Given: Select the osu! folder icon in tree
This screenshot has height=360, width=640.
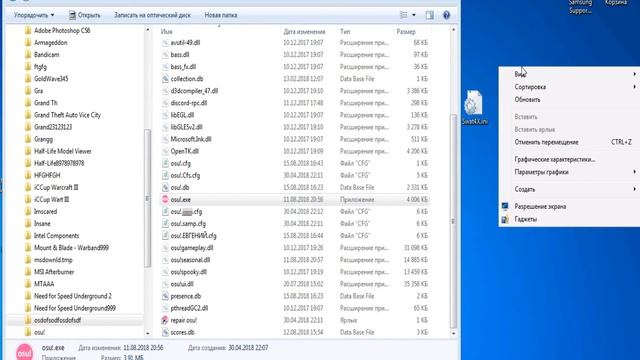Looking at the screenshot, I should (28, 332).
